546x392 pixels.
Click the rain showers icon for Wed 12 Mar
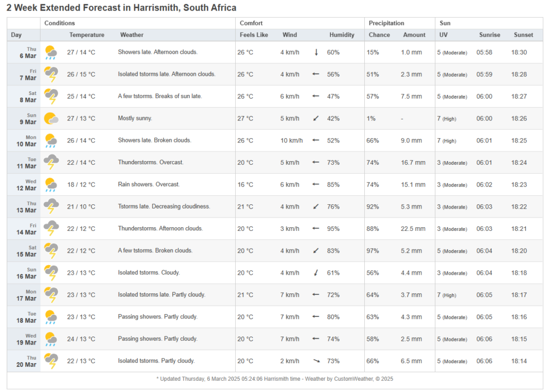point(51,185)
